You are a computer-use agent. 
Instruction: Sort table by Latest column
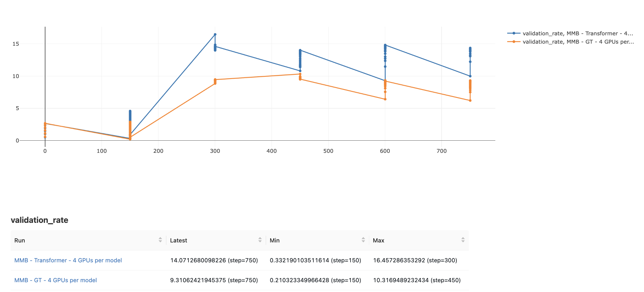(x=260, y=240)
